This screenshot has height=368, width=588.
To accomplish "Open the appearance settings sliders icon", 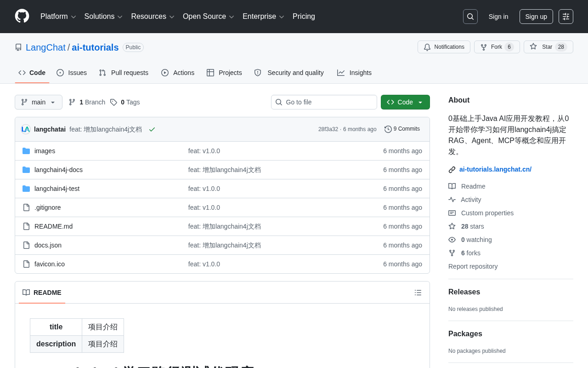I will (566, 17).
